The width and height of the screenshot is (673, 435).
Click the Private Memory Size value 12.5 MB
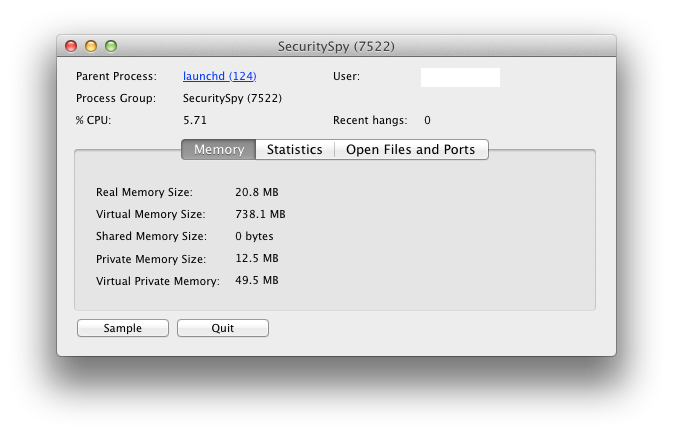pos(256,258)
